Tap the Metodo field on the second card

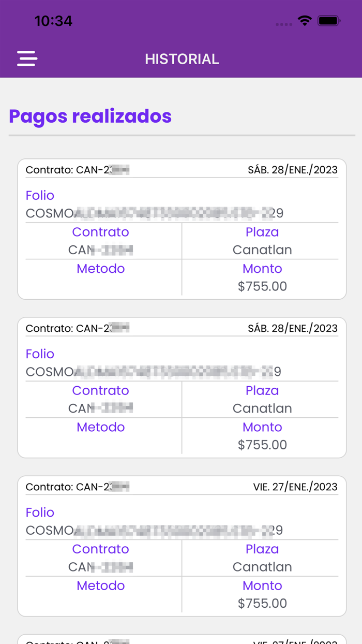click(100, 427)
